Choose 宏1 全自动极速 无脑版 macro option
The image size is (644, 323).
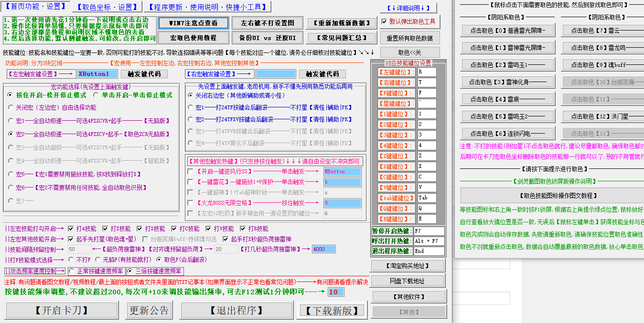point(11,121)
